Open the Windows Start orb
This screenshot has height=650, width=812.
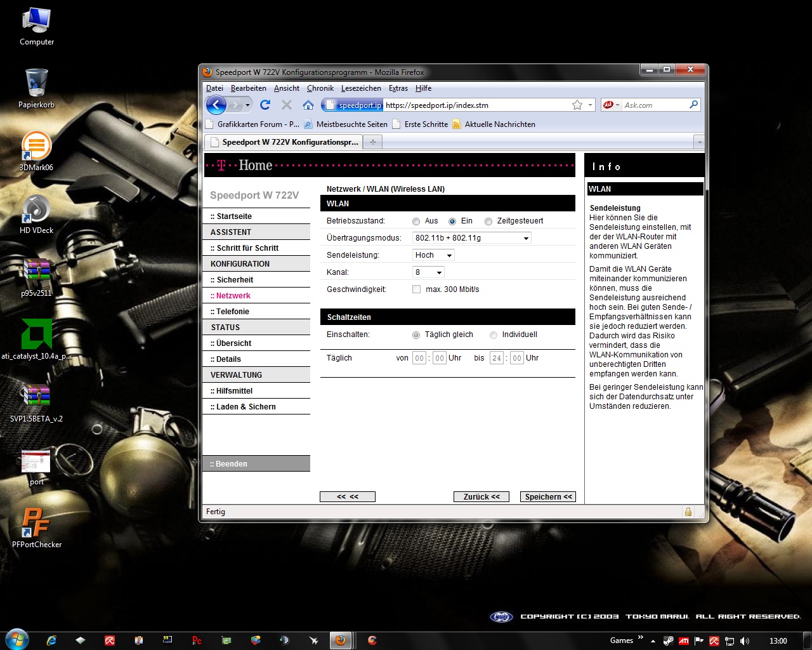coord(16,640)
